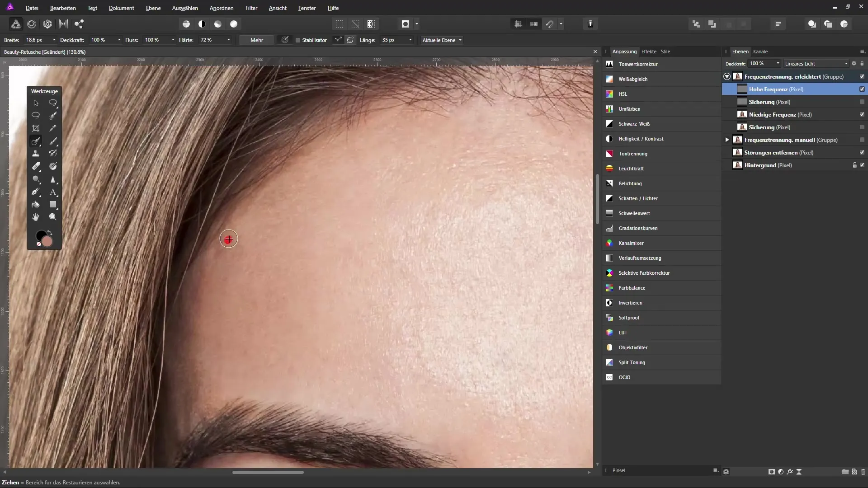The width and height of the screenshot is (868, 488).
Task: Open the Aktuelle Ebene source dropdown
Action: tap(442, 40)
